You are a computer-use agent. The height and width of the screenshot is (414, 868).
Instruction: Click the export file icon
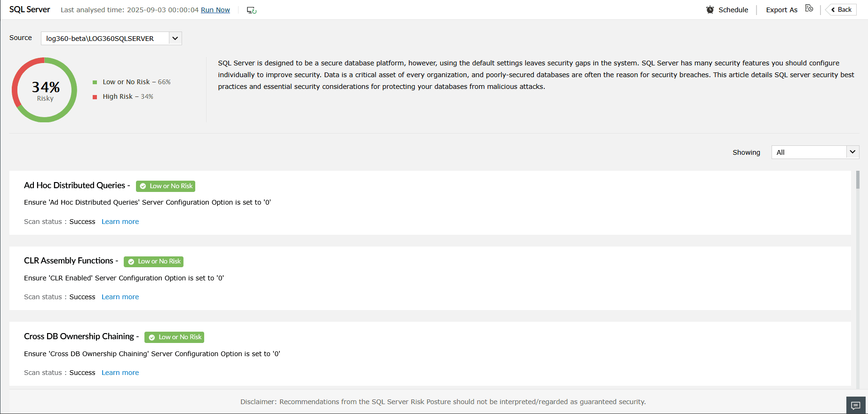pyautogui.click(x=809, y=8)
